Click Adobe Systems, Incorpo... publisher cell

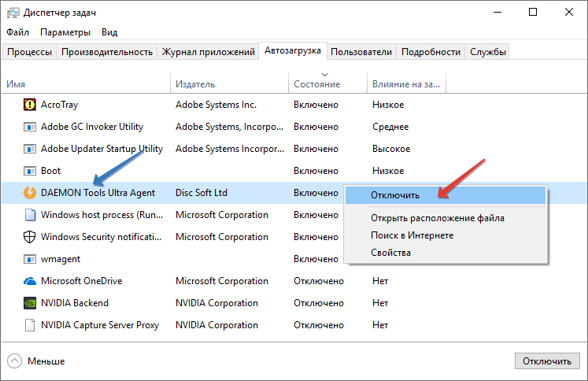[x=229, y=127]
